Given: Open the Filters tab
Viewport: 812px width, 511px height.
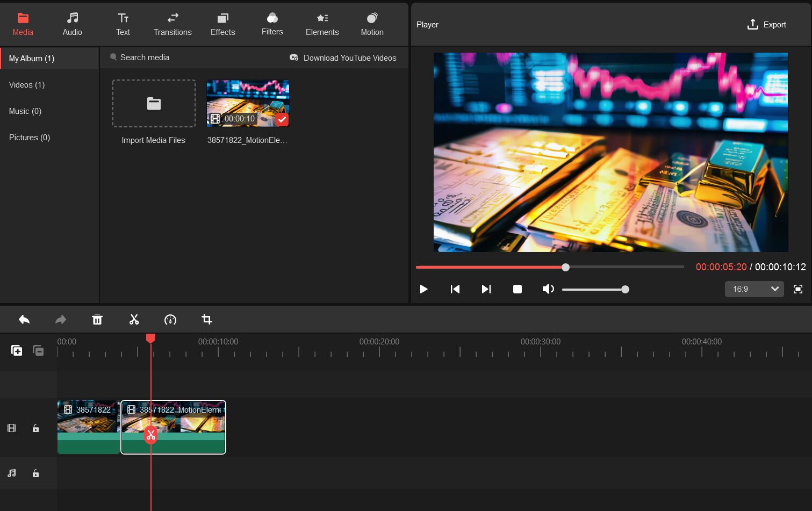Looking at the screenshot, I should 272,24.
